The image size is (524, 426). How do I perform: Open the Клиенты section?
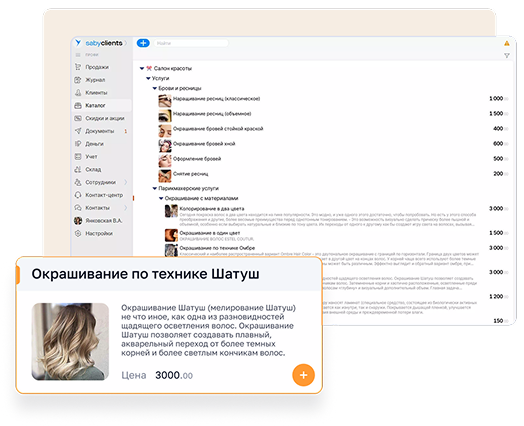pos(96,93)
